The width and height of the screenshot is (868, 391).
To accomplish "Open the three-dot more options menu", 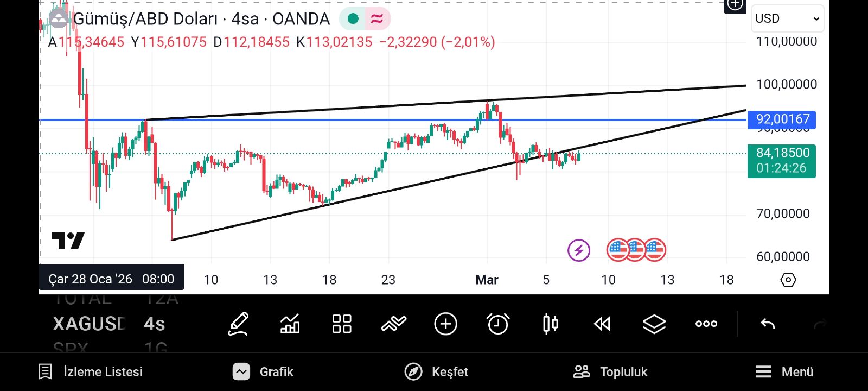I will pos(706,324).
